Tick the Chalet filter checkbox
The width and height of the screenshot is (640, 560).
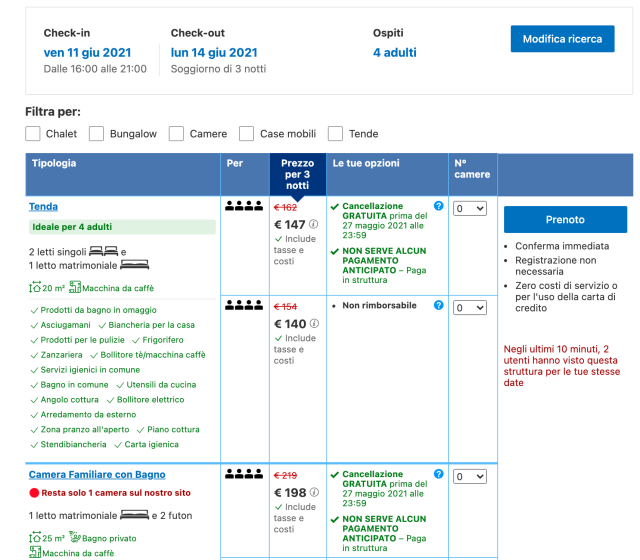pos(33,133)
